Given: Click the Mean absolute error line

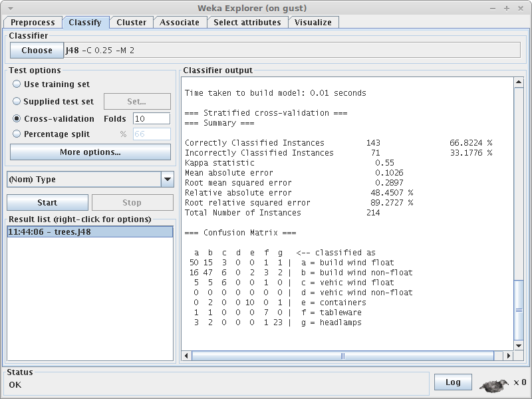Looking at the screenshot, I should [294, 173].
